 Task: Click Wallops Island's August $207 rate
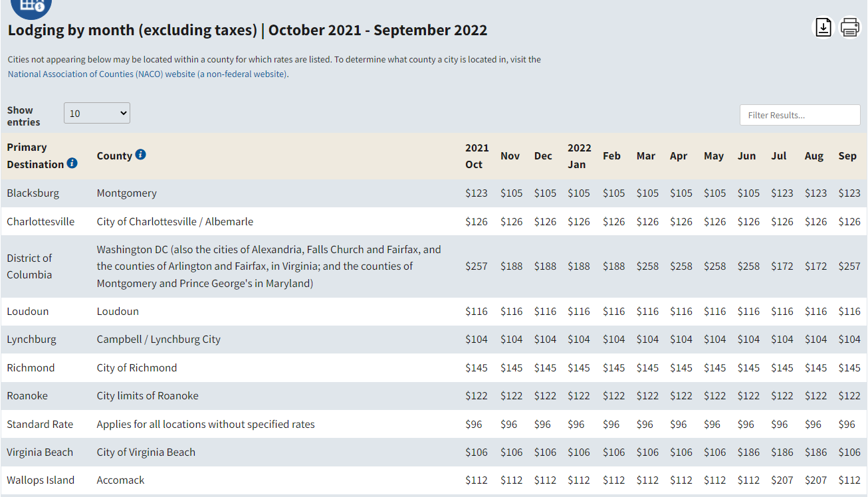tap(816, 480)
